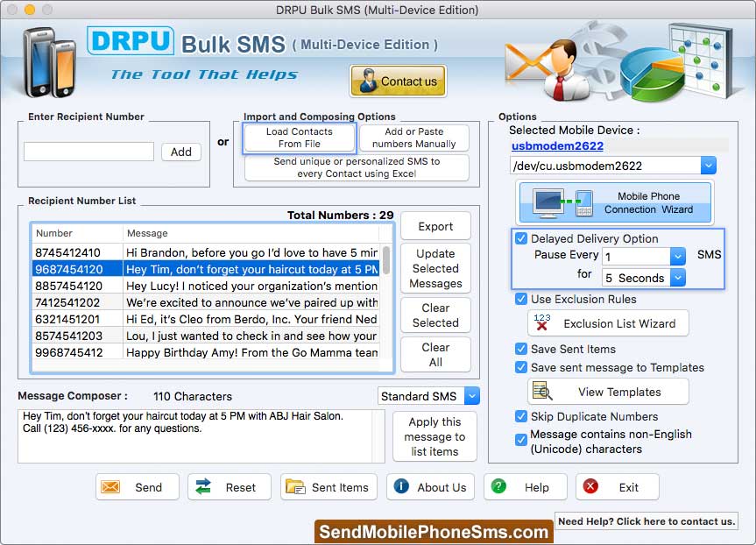Click the Load Contacts From File button
756x545 pixels.
click(x=300, y=138)
